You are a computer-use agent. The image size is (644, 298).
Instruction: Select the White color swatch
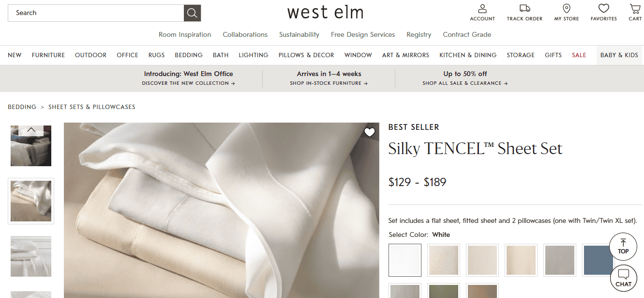(405, 260)
